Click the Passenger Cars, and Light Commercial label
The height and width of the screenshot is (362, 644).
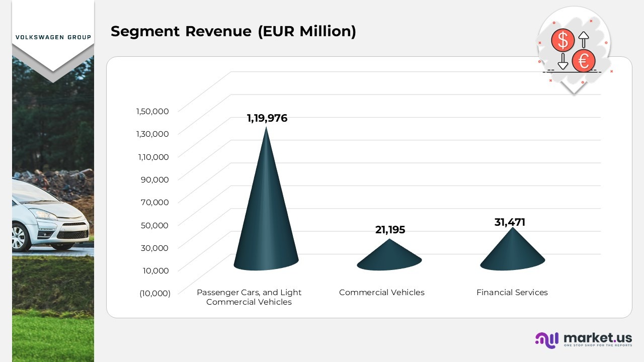249,297
